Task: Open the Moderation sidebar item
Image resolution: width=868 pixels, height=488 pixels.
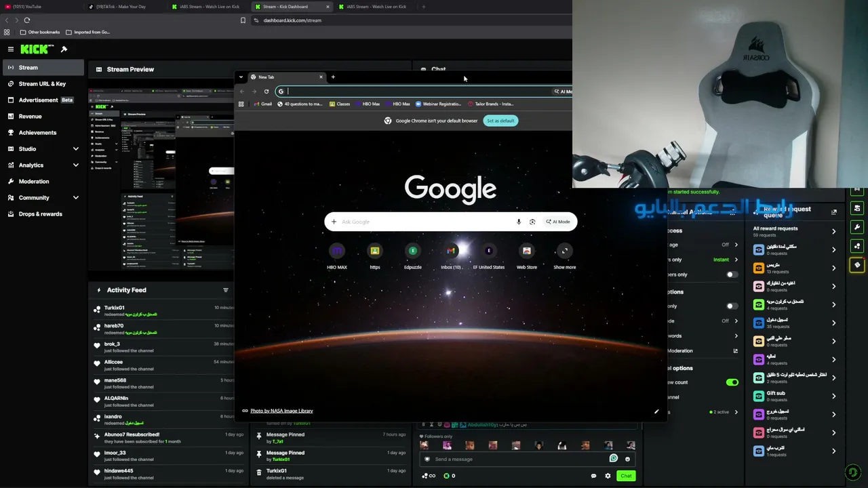Action: [x=42, y=182]
